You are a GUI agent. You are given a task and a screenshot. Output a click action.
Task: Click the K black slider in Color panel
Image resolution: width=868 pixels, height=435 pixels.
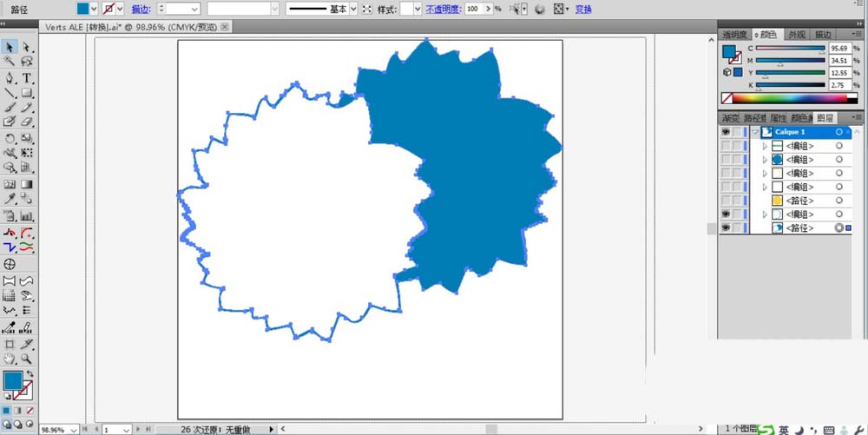[790, 85]
